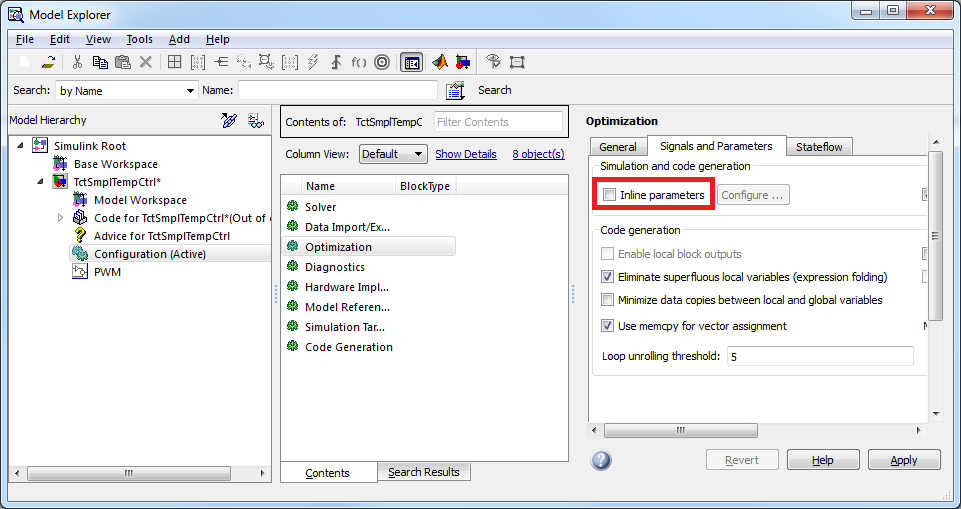Click the search options notepad icon
Image resolution: width=961 pixels, height=509 pixels.
point(455,90)
